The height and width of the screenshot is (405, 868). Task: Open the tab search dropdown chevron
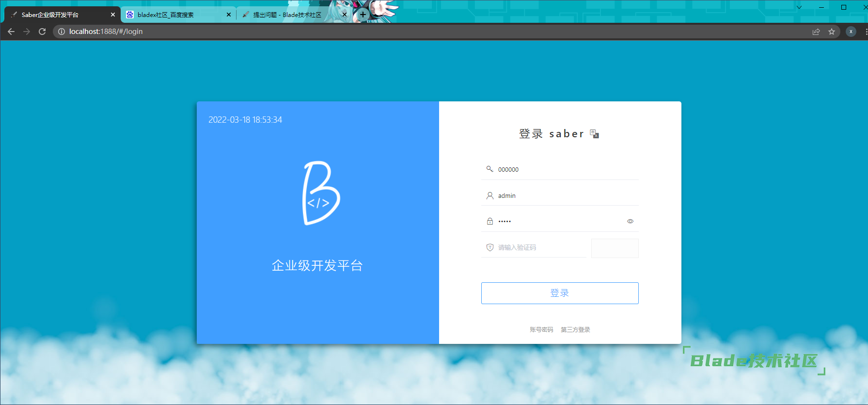click(799, 7)
